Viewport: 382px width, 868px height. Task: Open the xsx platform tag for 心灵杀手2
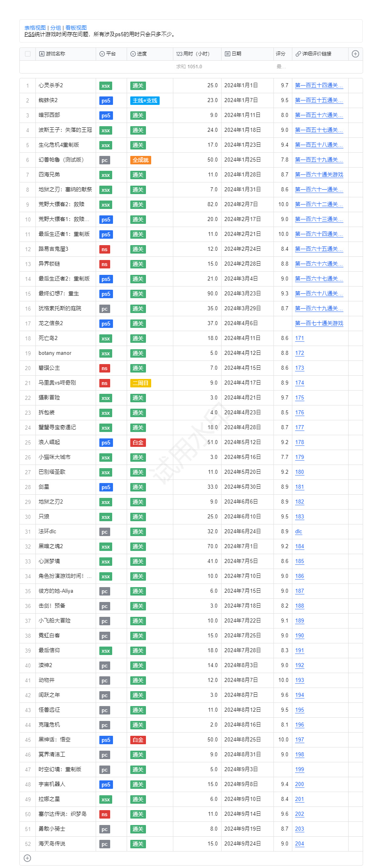click(x=106, y=86)
